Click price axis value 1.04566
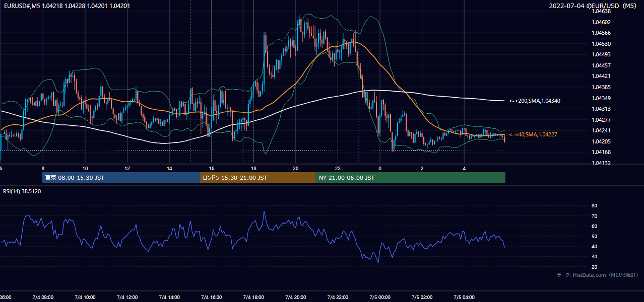This screenshot has height=302, width=644. coord(602,33)
